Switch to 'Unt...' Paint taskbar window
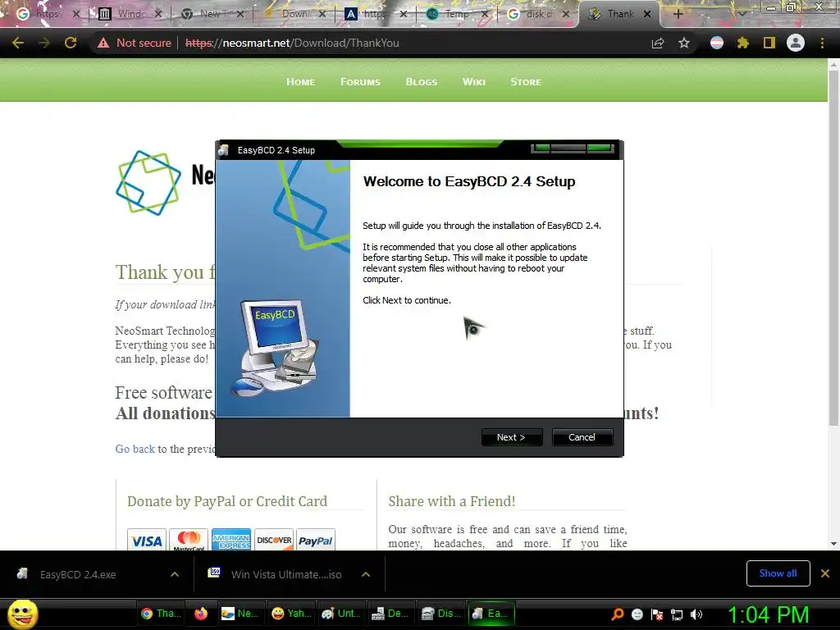840x630 pixels. pyautogui.click(x=342, y=614)
